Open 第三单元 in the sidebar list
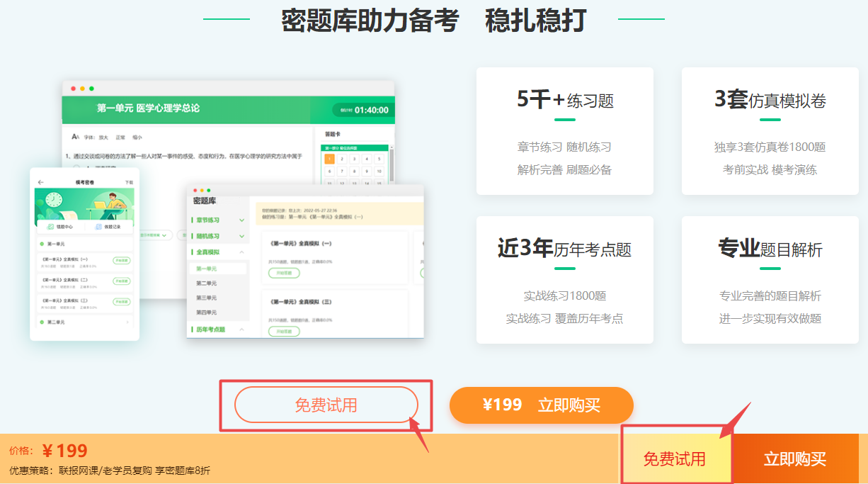Viewport: 868px width, 484px height. click(207, 298)
